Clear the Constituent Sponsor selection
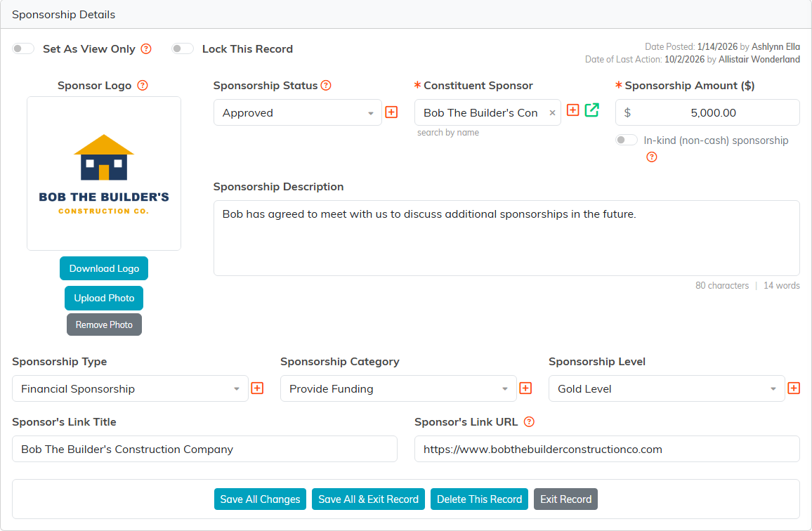The width and height of the screenshot is (812, 531). 552,113
